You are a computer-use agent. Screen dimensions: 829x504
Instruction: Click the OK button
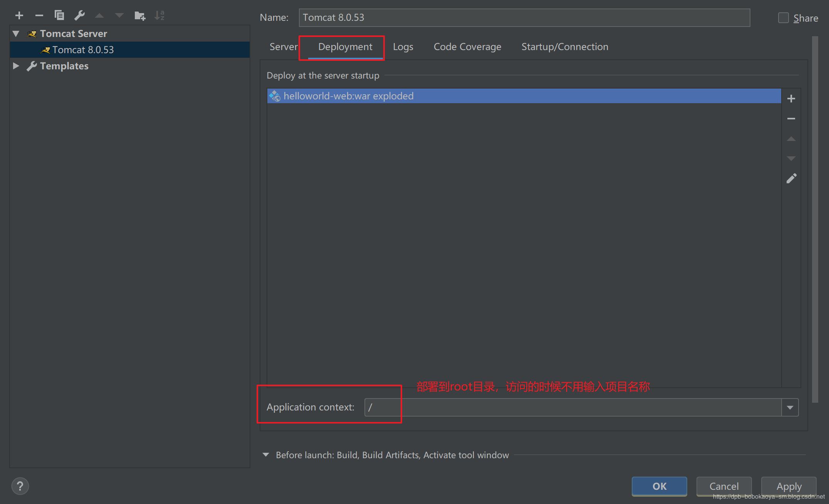(x=659, y=486)
